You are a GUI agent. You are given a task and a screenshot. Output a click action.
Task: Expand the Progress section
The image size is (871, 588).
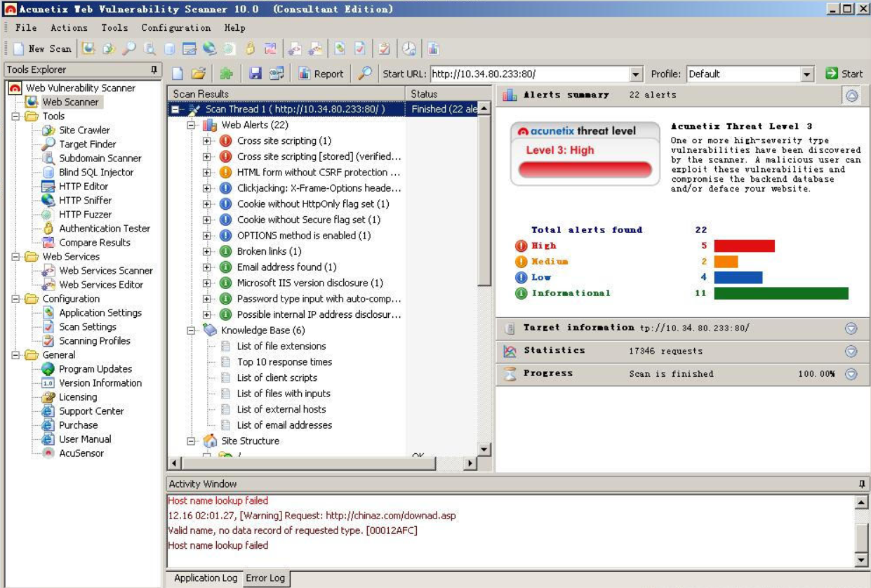coord(851,375)
